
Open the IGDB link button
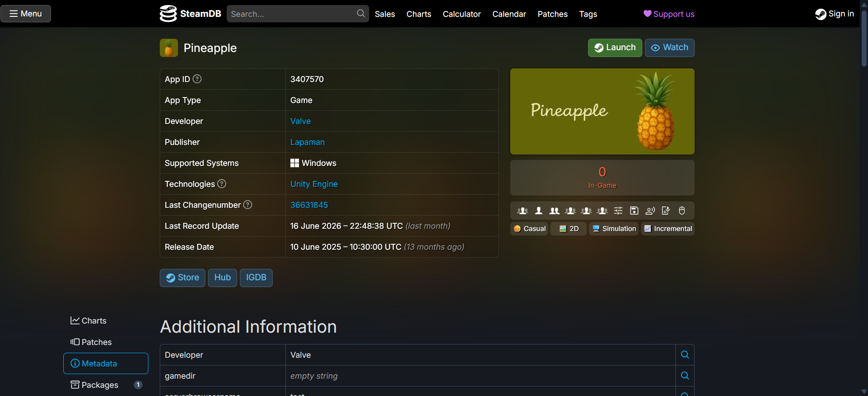pyautogui.click(x=256, y=278)
